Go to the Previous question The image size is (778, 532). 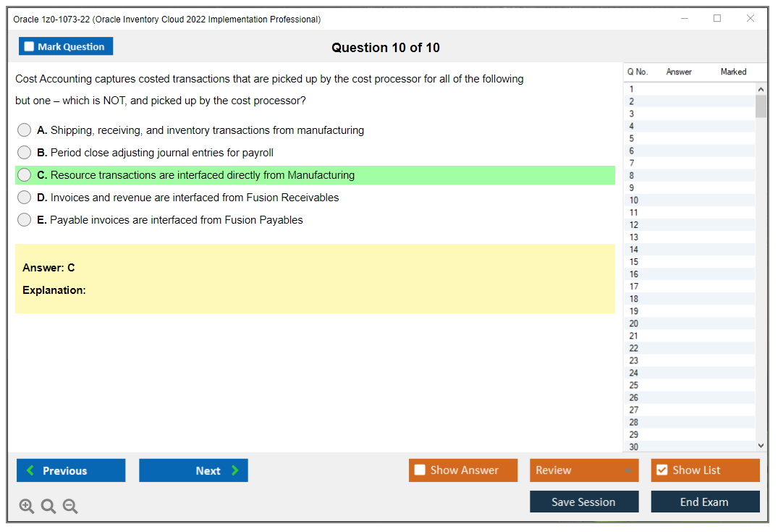[70, 470]
